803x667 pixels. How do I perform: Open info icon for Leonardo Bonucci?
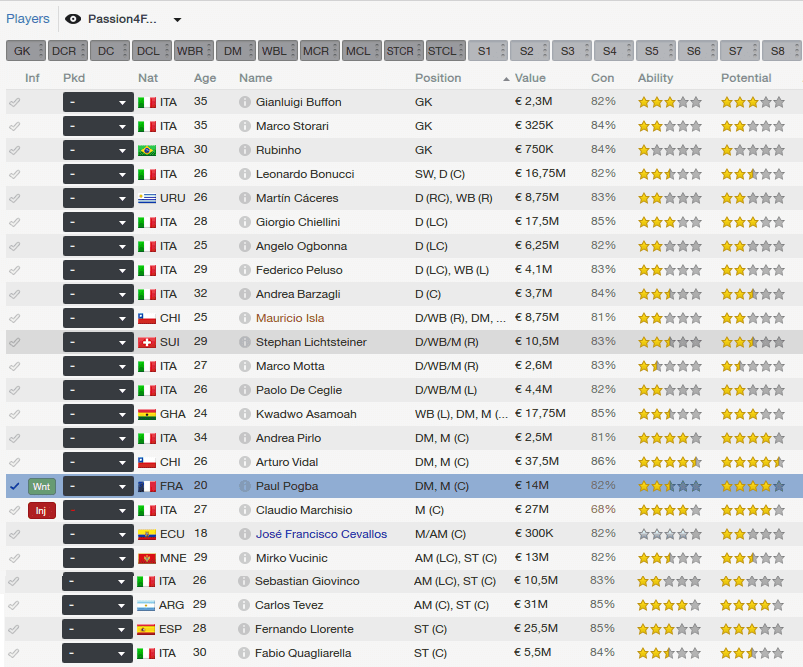pyautogui.click(x=245, y=174)
